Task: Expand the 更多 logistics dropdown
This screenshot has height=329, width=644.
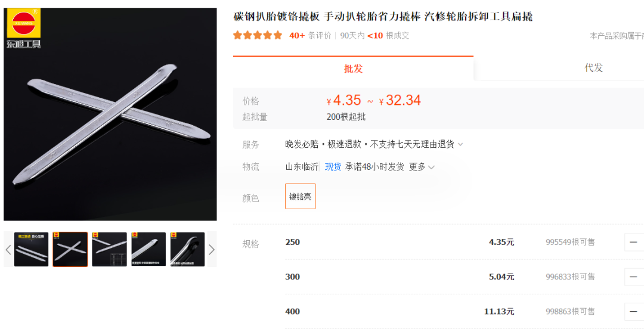Action: click(422, 167)
